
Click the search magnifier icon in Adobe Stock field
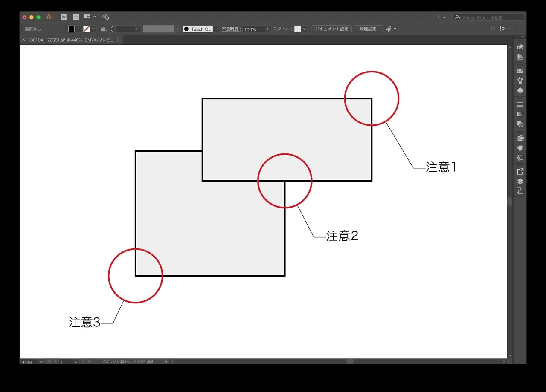coord(458,17)
